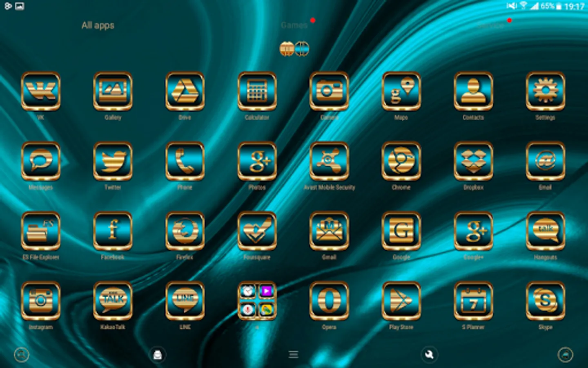Screen dimensions: 588x368
Task: Launch the Gallery app
Action: [x=113, y=91]
